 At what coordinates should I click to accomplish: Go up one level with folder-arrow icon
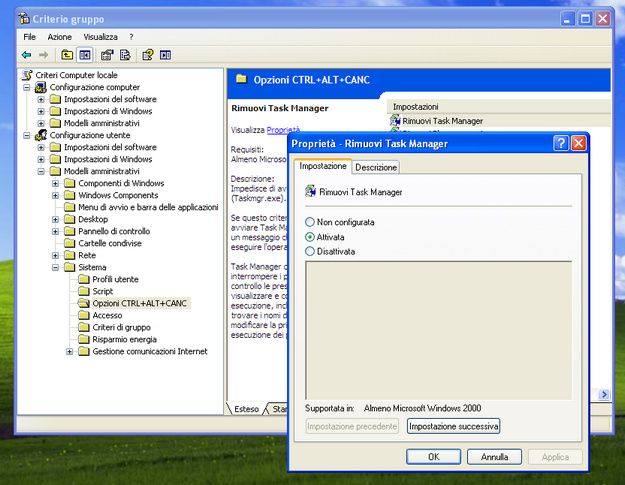click(67, 55)
